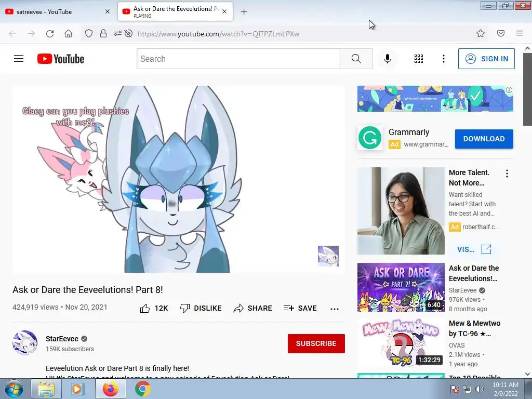This screenshot has height=399, width=532.
Task: Open Mew & Mewtwo by TC-96 title
Action: click(474, 328)
